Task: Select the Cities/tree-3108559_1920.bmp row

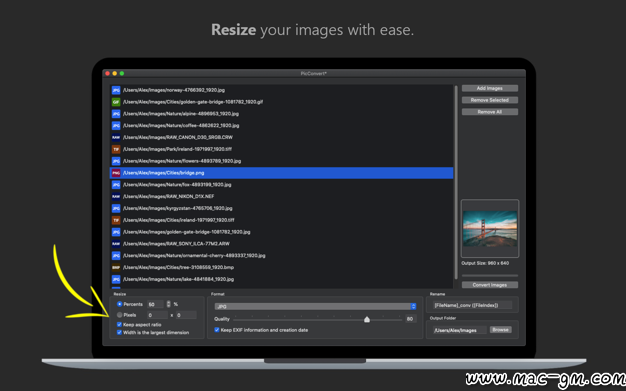Action: tap(282, 268)
